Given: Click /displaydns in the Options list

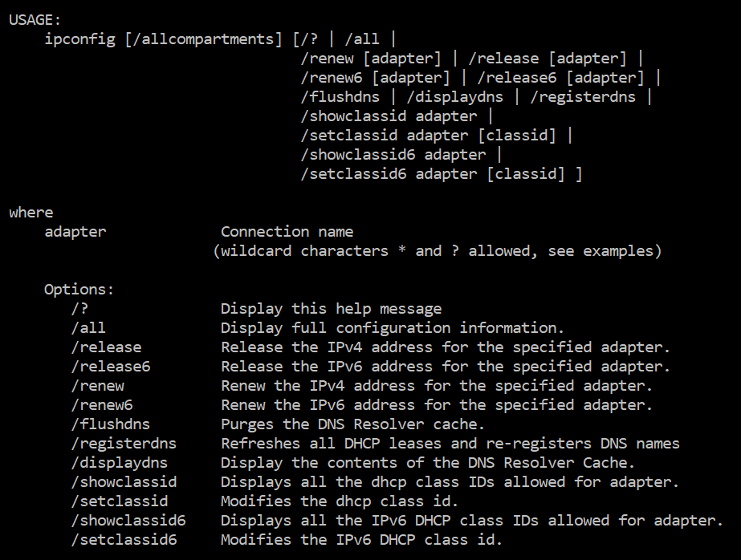Looking at the screenshot, I should [x=119, y=463].
